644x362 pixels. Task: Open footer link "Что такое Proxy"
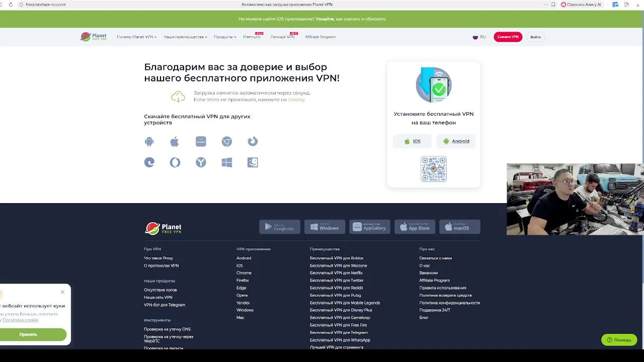[158, 258]
